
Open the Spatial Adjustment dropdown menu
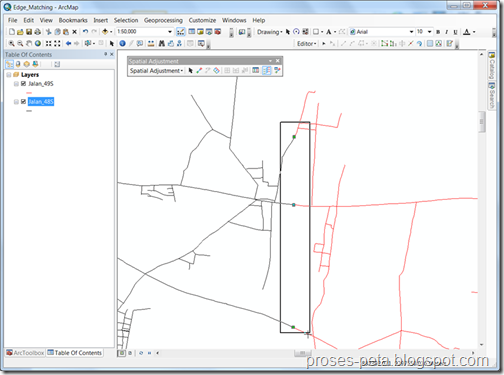(156, 71)
